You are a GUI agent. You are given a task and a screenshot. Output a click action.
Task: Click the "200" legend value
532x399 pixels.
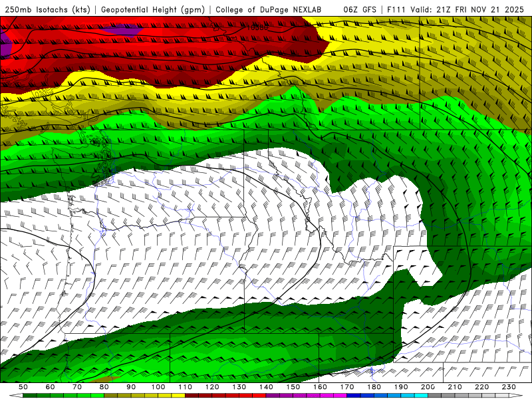click(428, 387)
